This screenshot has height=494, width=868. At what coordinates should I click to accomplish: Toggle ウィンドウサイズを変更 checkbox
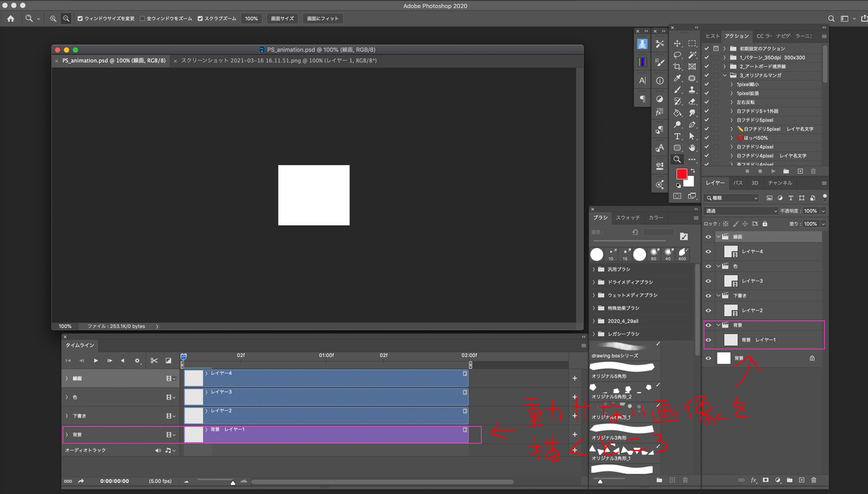click(80, 18)
